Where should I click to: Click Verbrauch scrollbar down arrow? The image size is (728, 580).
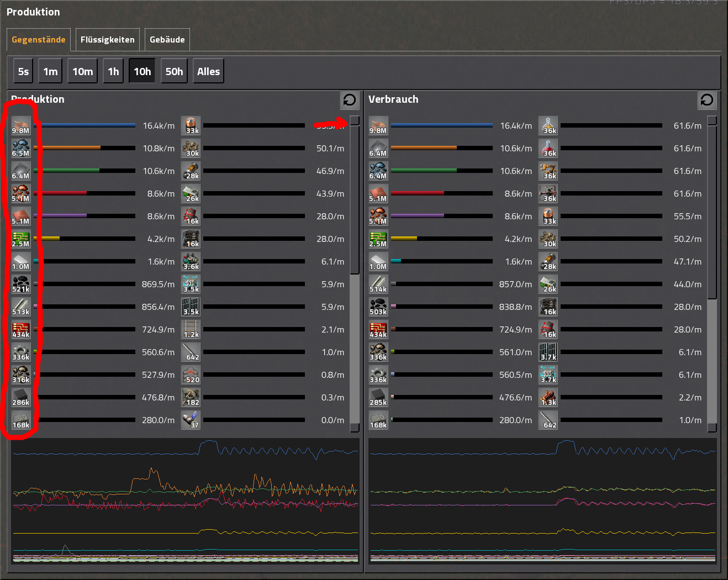[x=713, y=428]
